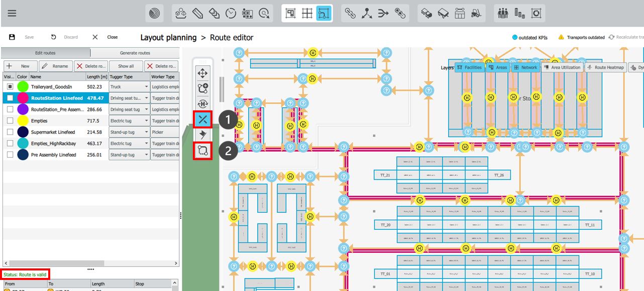
Task: Select the pencil edit icon in top toolbar
Action: (197, 14)
